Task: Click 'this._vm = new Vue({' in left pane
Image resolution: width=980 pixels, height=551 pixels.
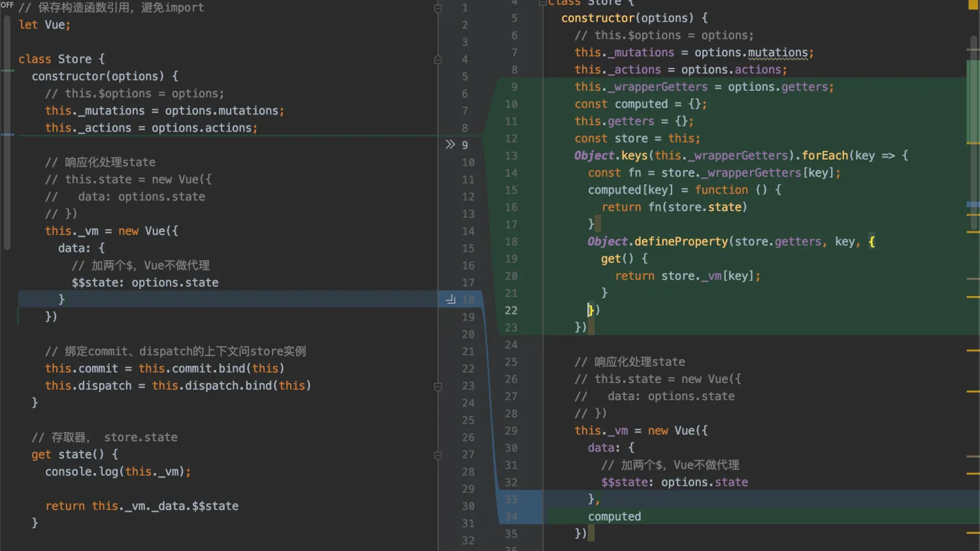Action: pos(112,231)
